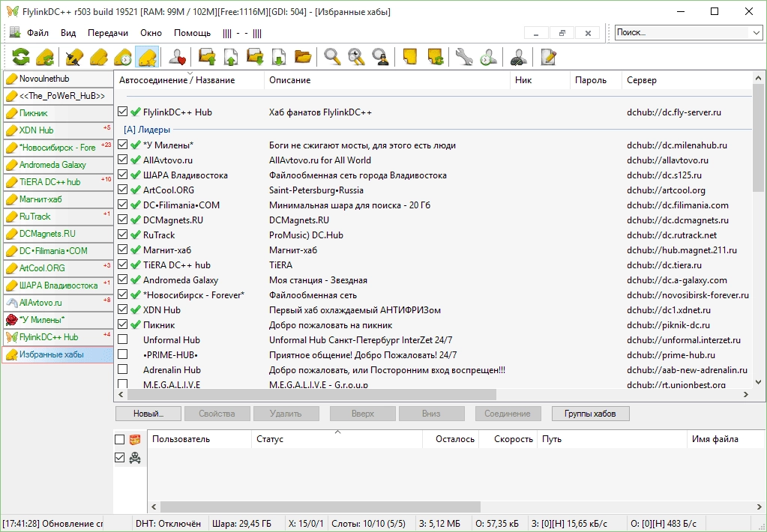
Task: Enable autoconnect for •PRIME-HUB•
Action: (x=123, y=354)
